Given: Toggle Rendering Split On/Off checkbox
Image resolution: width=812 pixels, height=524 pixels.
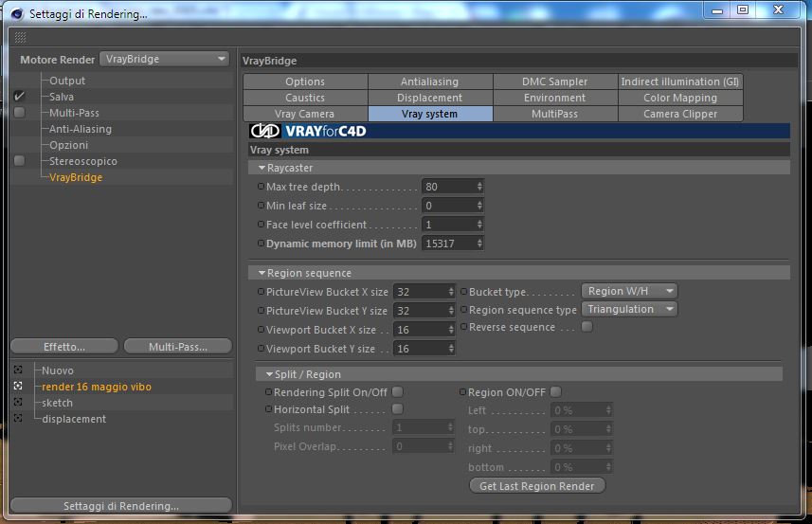Looking at the screenshot, I should click(x=398, y=392).
